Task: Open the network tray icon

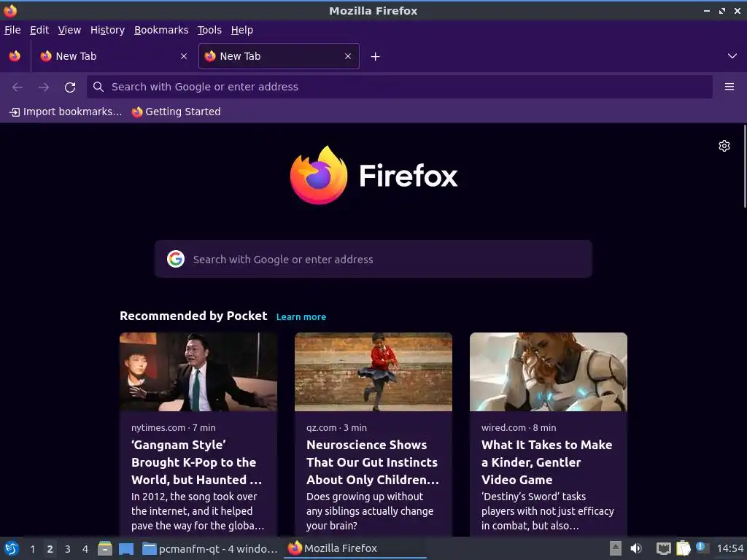Action: tap(663, 548)
